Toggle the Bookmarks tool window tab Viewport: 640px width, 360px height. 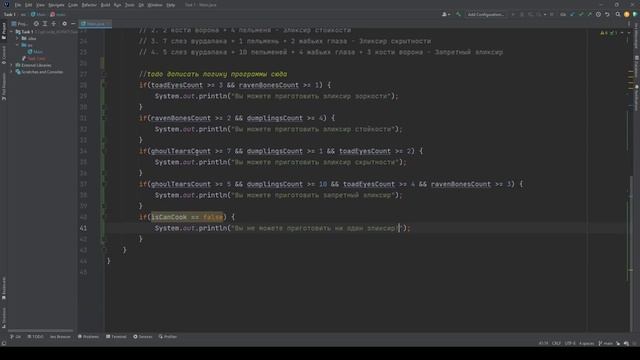tap(4, 288)
